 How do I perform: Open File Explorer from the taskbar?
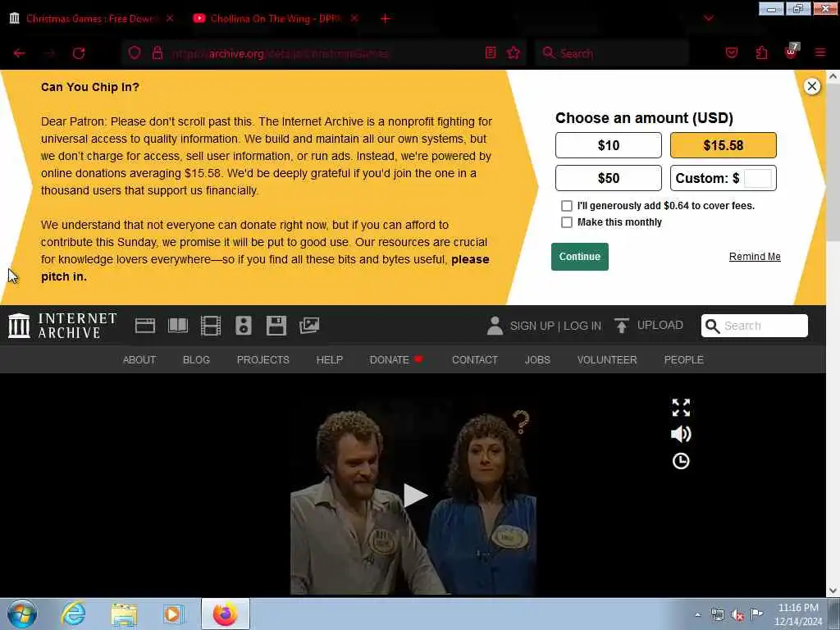tap(124, 614)
